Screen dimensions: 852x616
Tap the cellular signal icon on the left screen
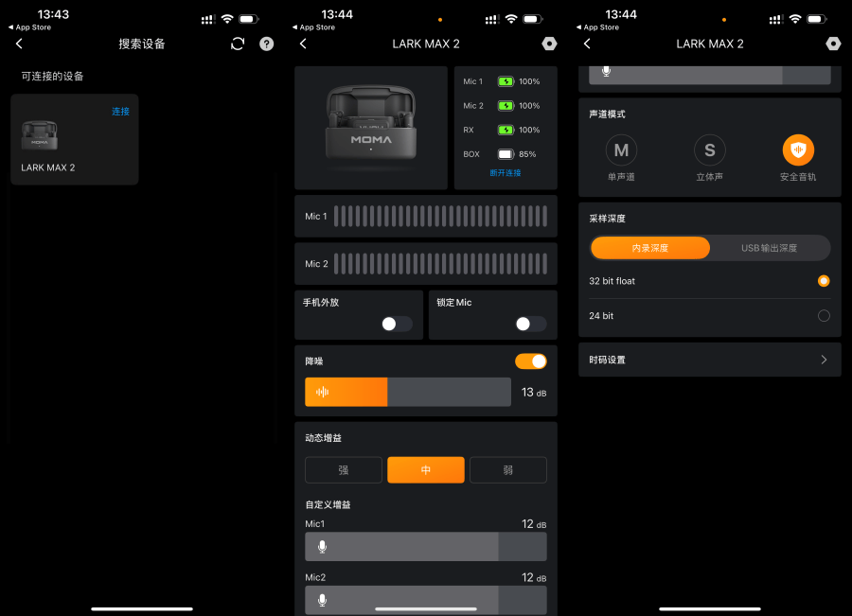[x=208, y=20]
